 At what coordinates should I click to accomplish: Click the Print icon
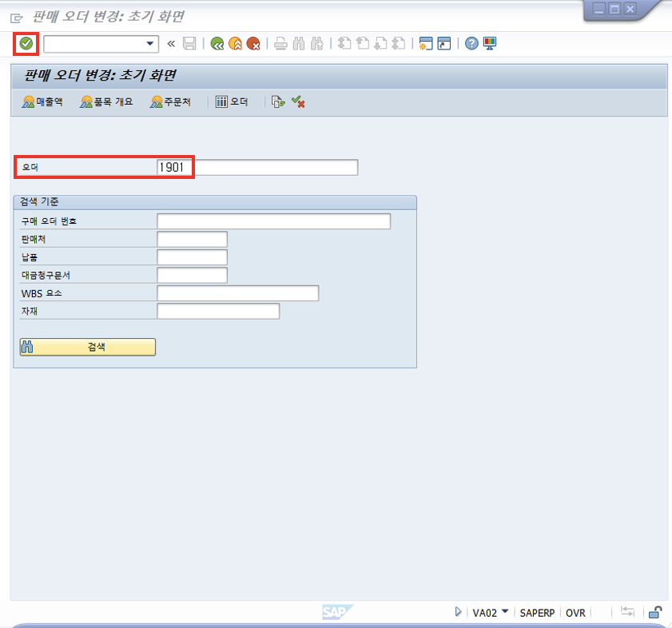click(x=280, y=43)
